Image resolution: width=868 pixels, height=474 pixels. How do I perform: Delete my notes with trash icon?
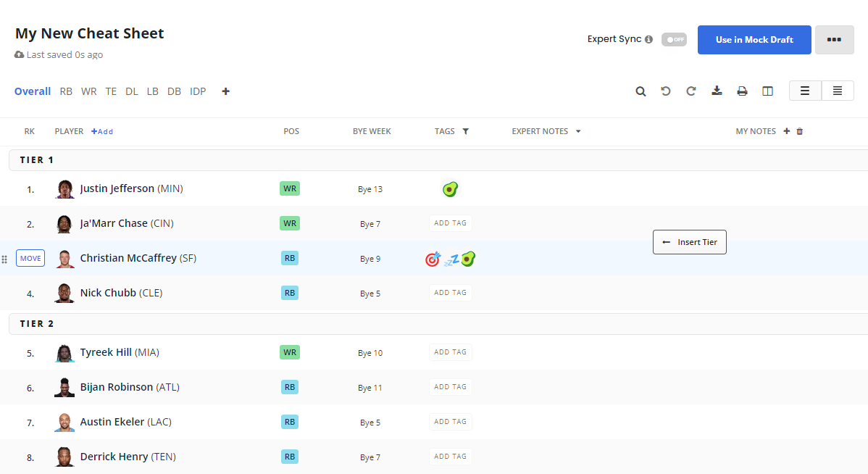pyautogui.click(x=800, y=132)
